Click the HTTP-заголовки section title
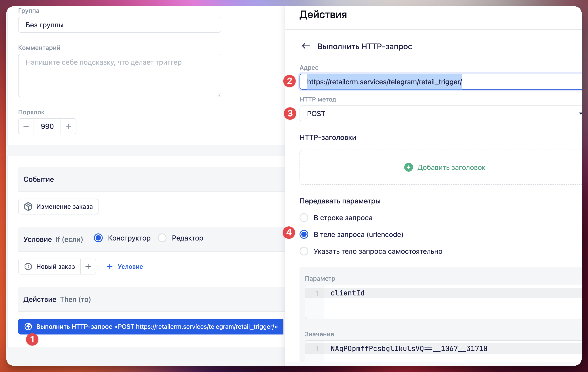The width and height of the screenshot is (588, 372). click(x=328, y=137)
